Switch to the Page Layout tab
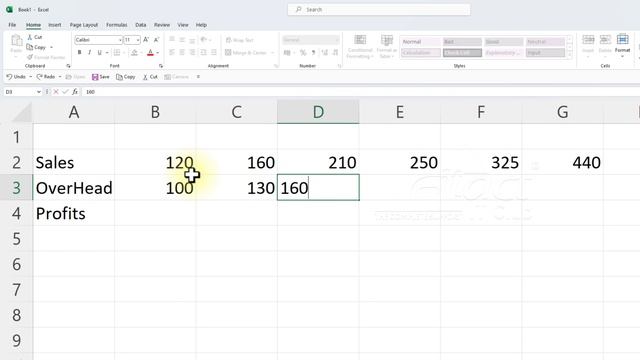Image resolution: width=640 pixels, height=360 pixels. [x=84, y=25]
